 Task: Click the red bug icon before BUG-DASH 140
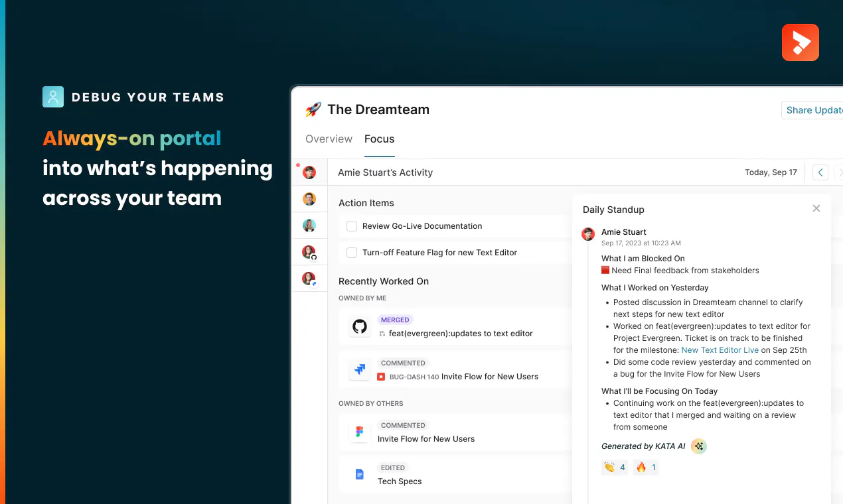[381, 377]
